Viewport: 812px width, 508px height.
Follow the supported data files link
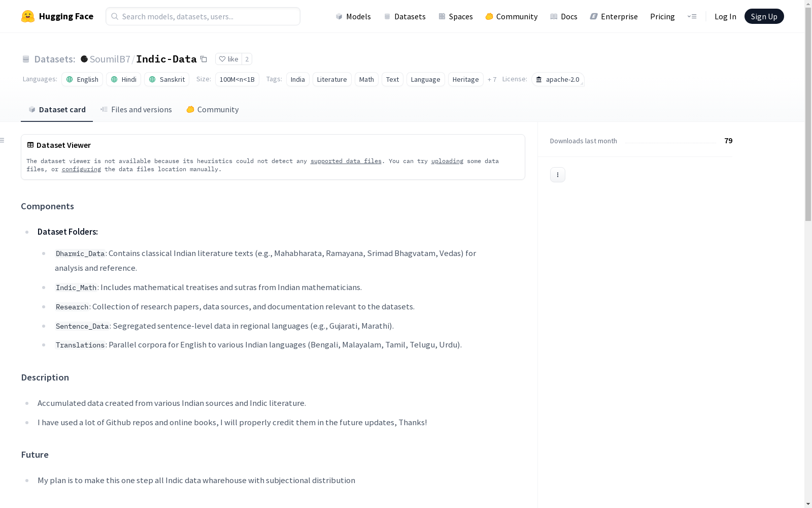coord(346,161)
